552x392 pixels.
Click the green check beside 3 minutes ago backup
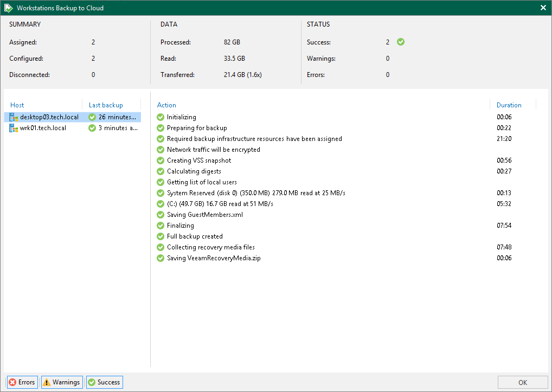point(92,128)
